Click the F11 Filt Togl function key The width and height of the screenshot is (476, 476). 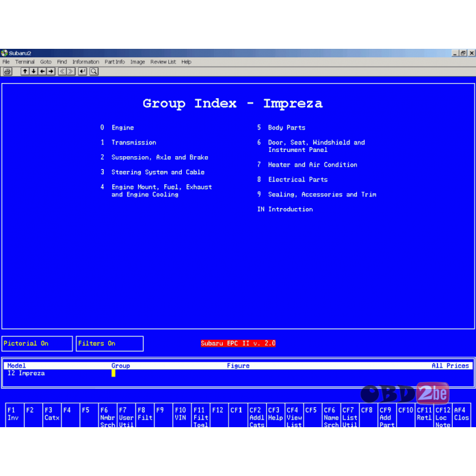tap(200, 415)
